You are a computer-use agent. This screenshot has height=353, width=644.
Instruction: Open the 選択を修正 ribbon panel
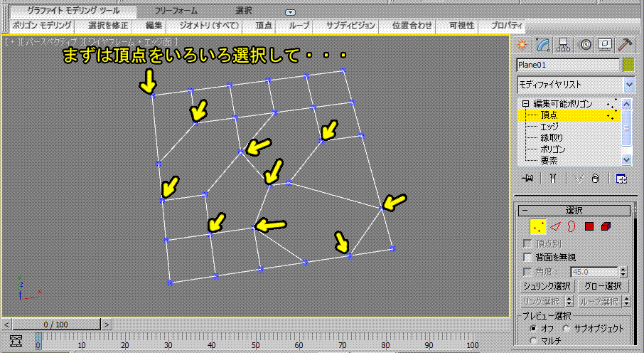pyautogui.click(x=108, y=26)
